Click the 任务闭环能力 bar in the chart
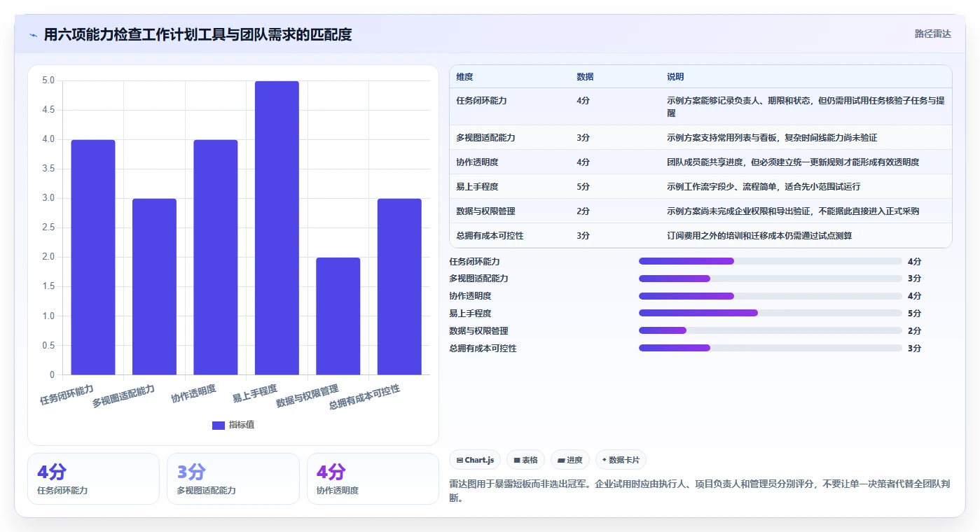The image size is (980, 532). [93, 257]
